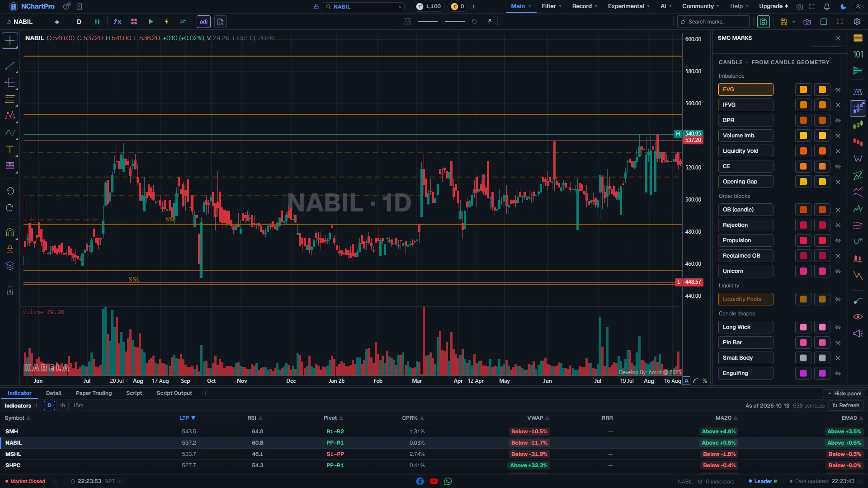
Task: Open the Script Output tab
Action: 174,393
